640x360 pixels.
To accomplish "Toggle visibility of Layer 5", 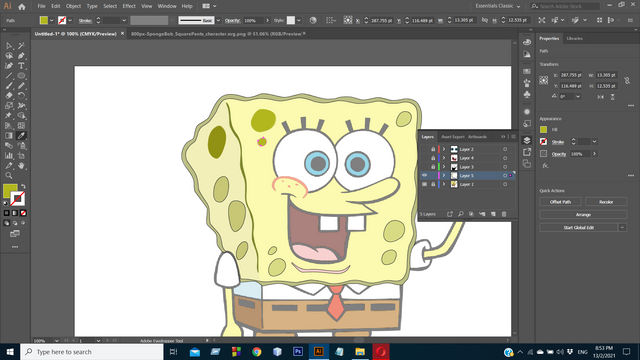I will 424,176.
